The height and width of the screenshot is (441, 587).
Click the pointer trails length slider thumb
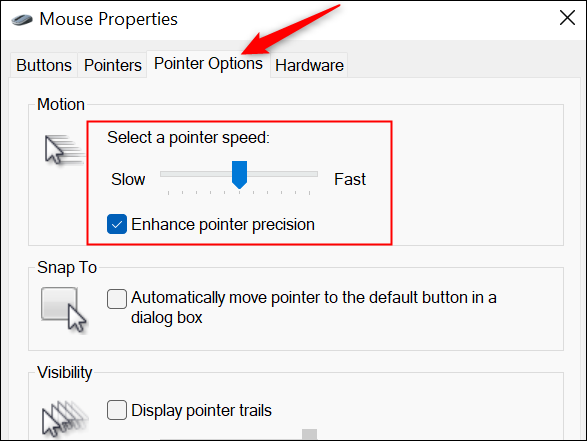pos(310,434)
